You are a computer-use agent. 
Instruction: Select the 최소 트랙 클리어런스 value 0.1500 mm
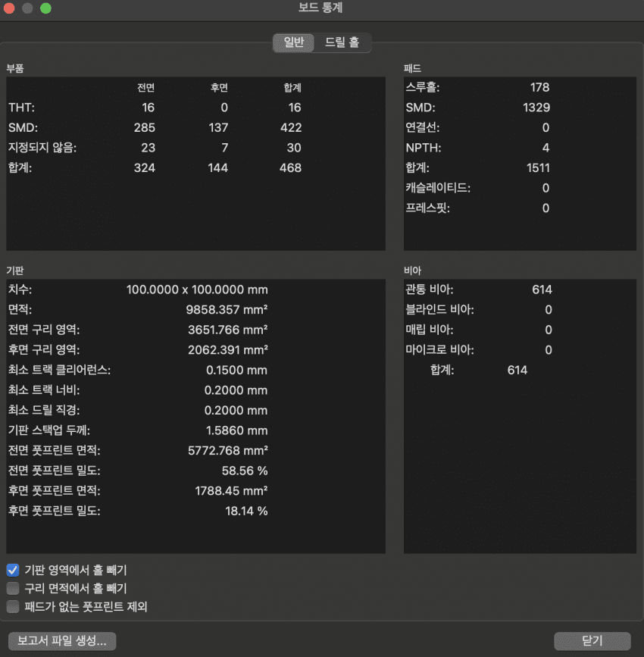pos(236,370)
